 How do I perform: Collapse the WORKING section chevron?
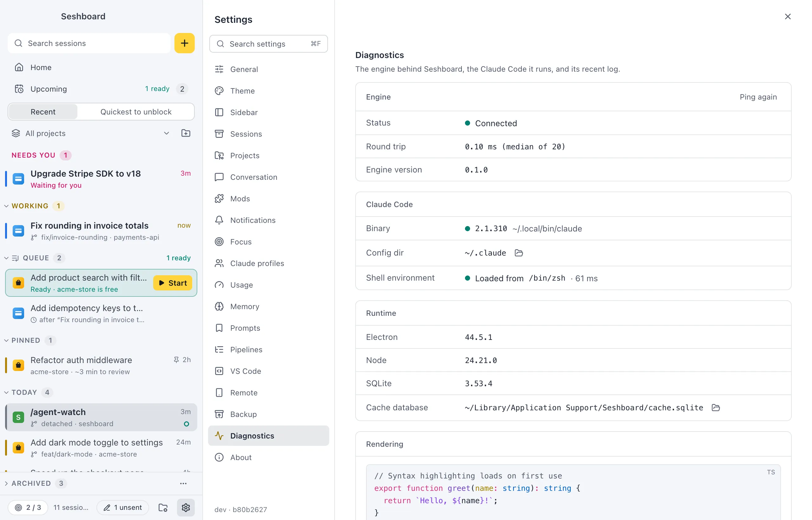[6, 206]
